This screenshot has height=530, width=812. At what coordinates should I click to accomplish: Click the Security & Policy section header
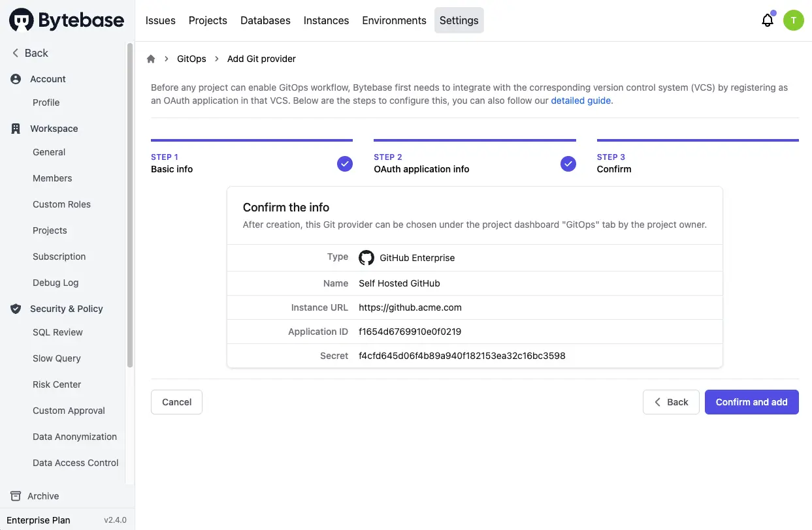click(66, 309)
